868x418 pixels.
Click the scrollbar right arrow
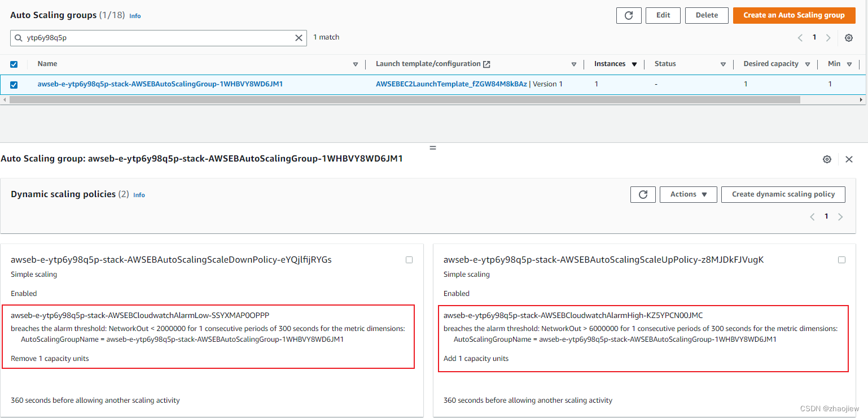861,99
